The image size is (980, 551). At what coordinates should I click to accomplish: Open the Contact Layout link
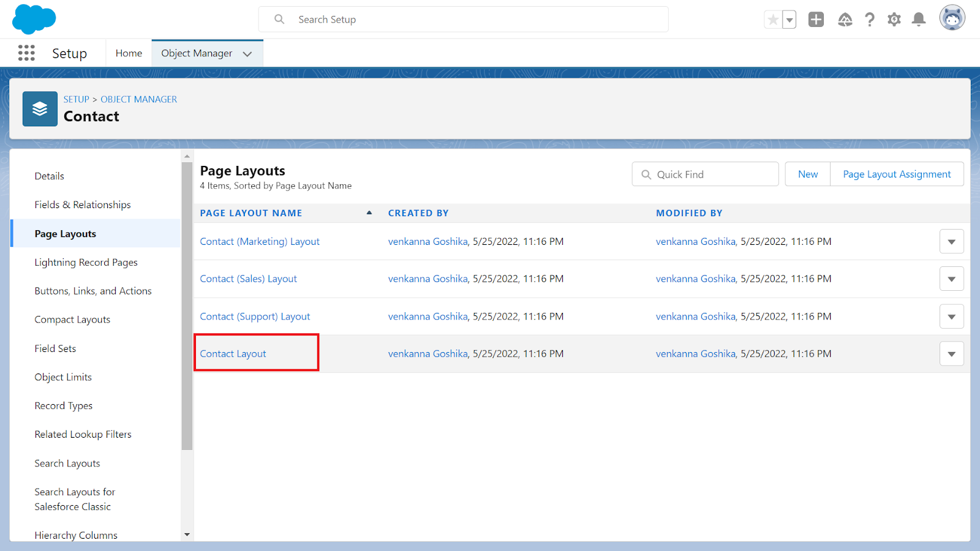tap(233, 354)
